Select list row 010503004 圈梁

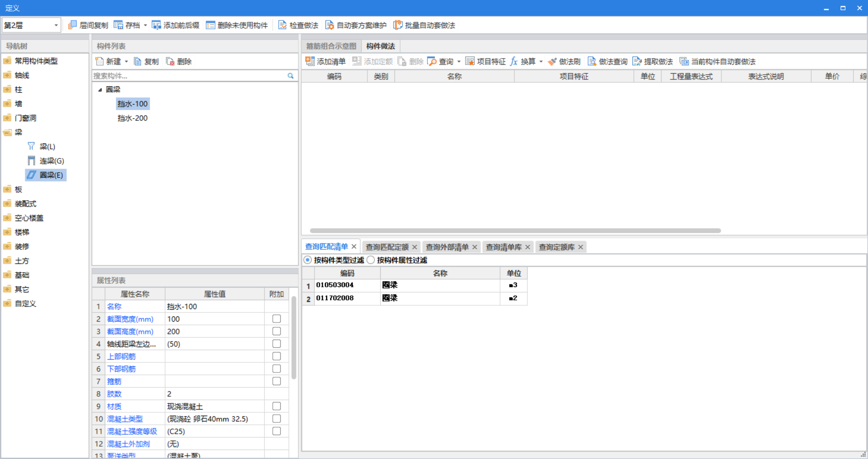[414, 285]
